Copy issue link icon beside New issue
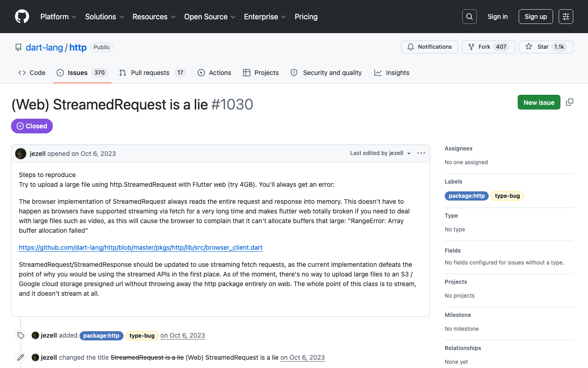 570,102
